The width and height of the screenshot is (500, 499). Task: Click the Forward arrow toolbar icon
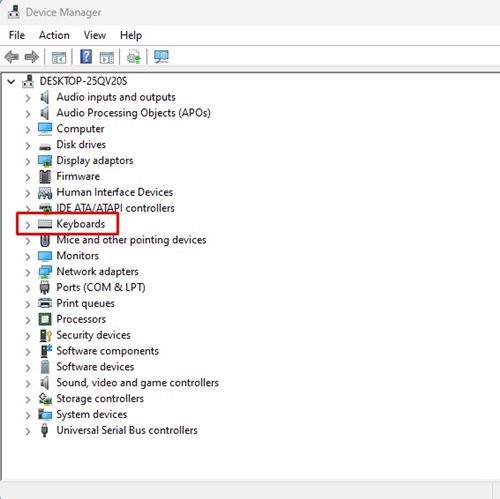tap(32, 57)
